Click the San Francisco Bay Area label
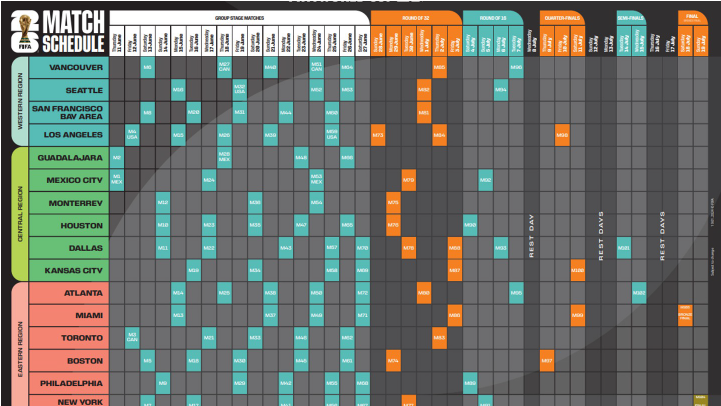 (x=68, y=112)
